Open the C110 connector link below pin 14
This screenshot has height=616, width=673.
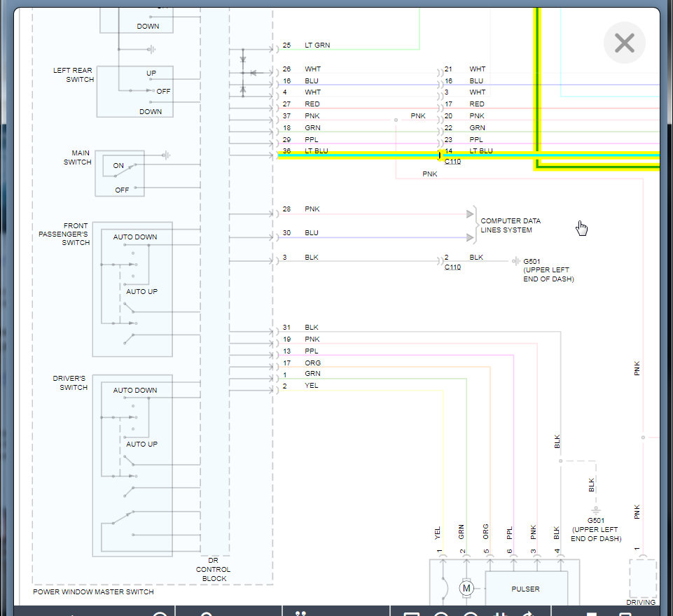(452, 161)
